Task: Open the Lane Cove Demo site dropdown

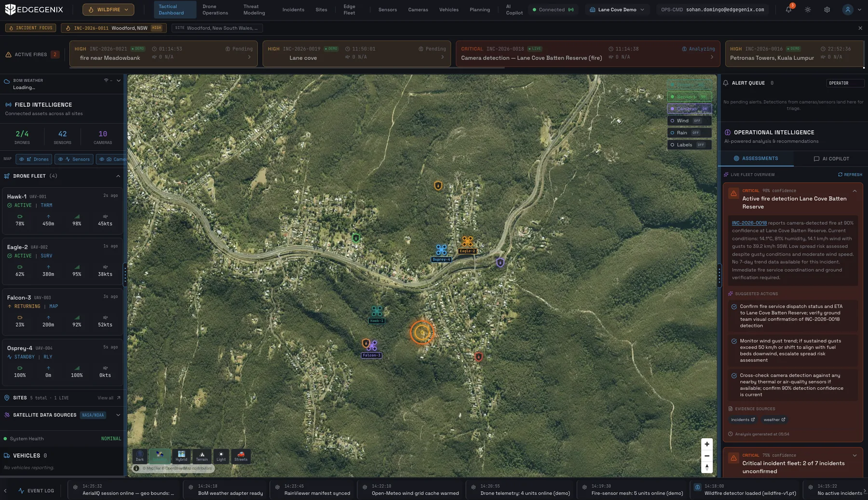Action: [x=617, y=10]
